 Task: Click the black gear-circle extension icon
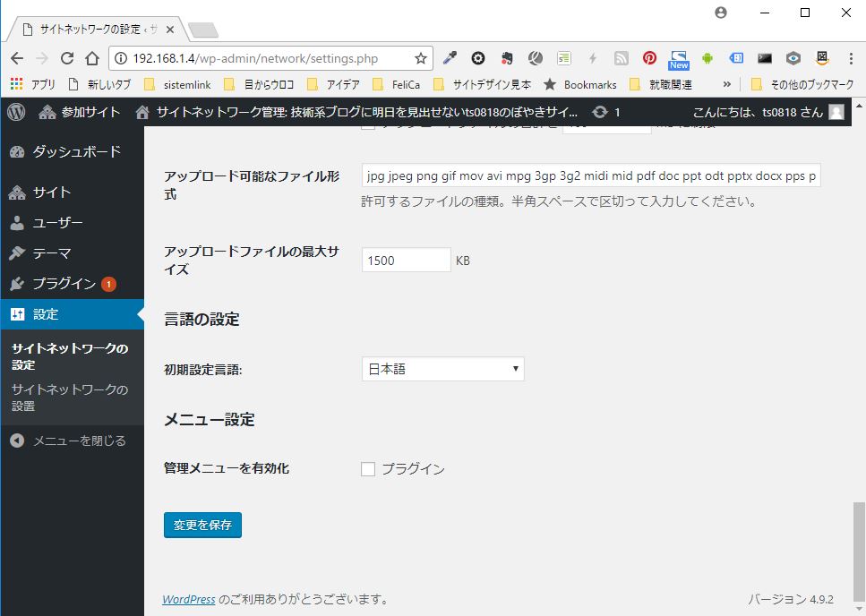(x=478, y=58)
